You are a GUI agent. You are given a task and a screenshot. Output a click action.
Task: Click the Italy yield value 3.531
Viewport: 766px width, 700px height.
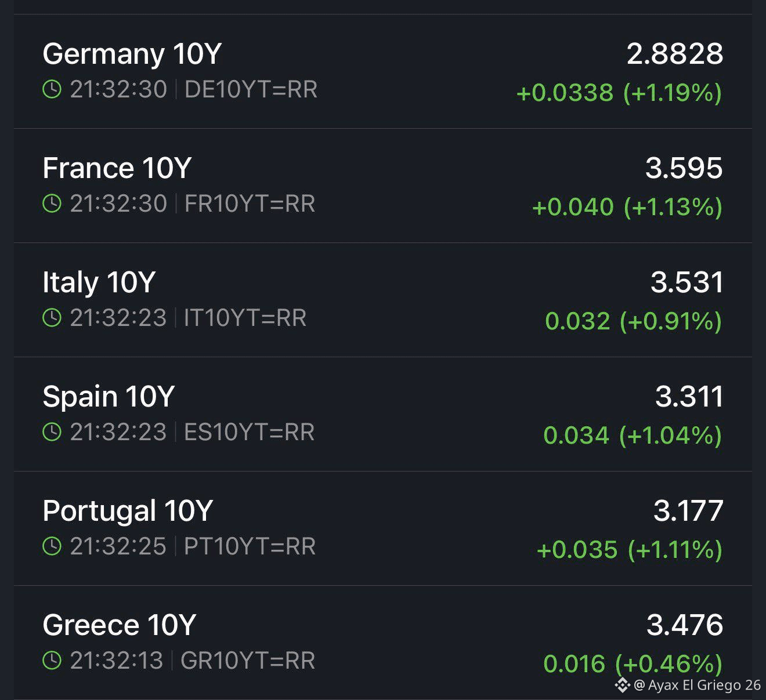click(687, 282)
